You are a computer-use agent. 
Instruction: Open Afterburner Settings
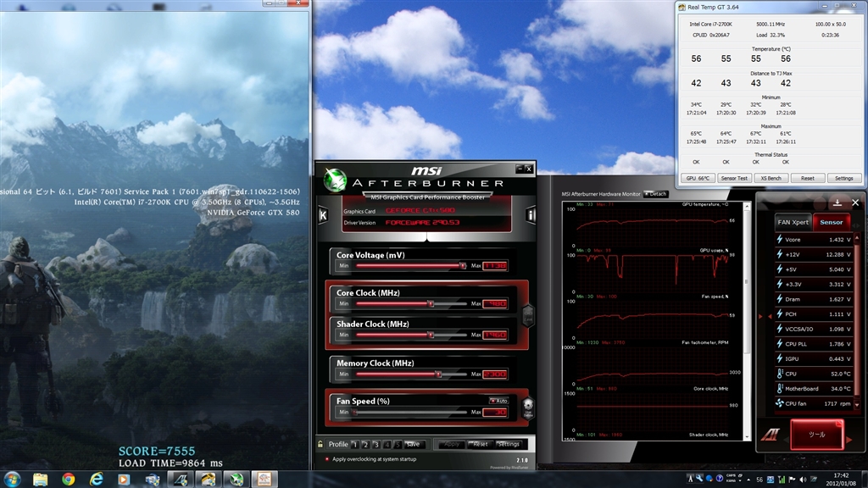[509, 444]
